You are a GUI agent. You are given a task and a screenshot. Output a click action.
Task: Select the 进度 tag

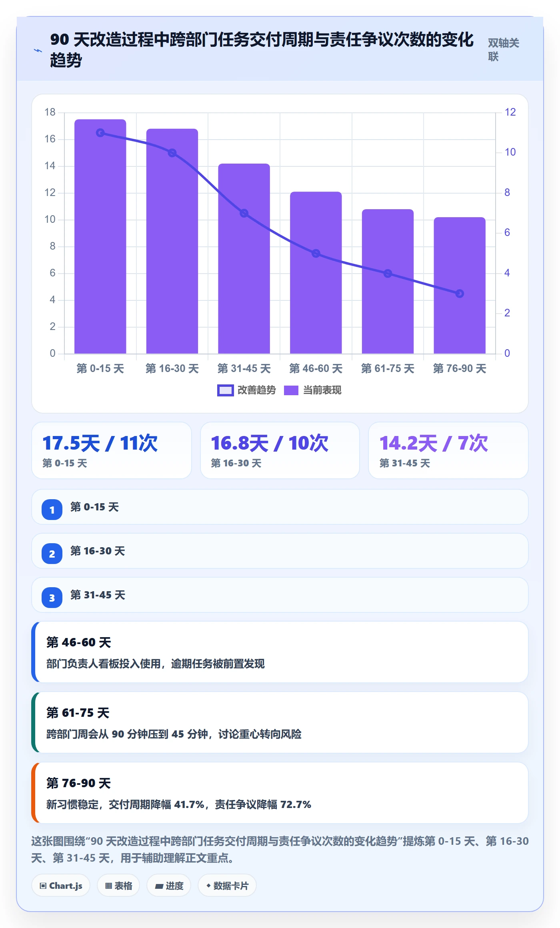(169, 886)
